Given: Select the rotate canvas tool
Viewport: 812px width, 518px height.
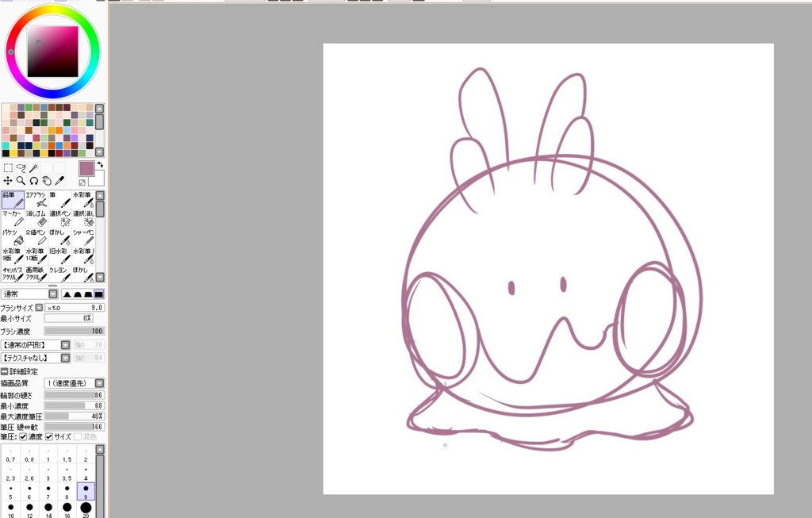Looking at the screenshot, I should [x=33, y=180].
